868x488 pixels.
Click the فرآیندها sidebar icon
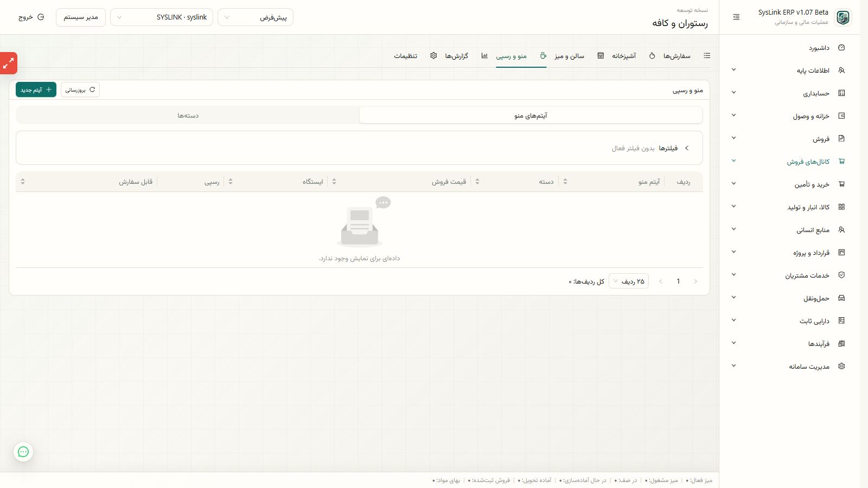pos(841,344)
